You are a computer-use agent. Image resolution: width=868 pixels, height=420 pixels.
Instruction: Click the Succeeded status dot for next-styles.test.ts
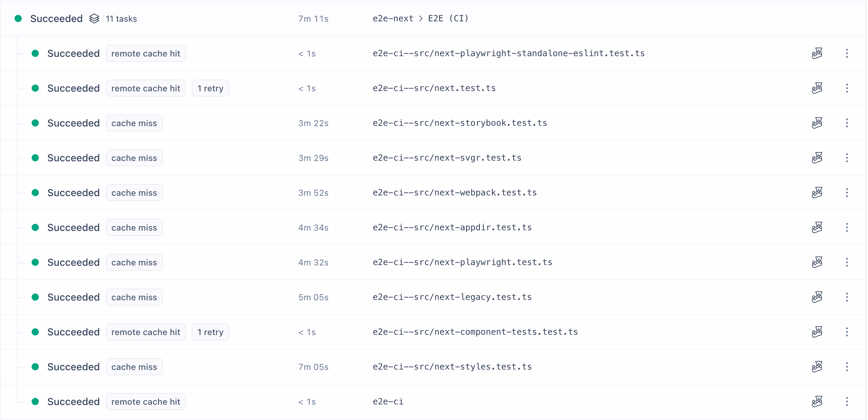35,366
